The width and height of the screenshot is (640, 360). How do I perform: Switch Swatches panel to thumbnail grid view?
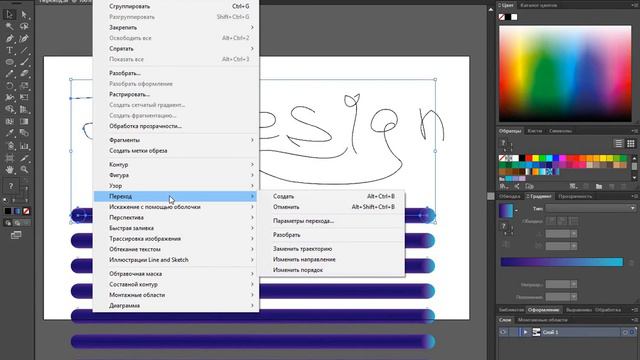[x=631, y=143]
